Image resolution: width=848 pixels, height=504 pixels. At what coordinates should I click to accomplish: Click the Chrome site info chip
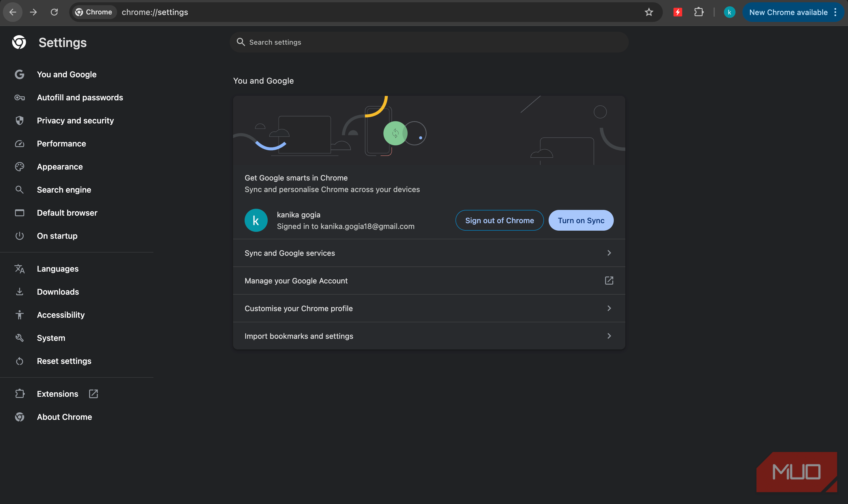coord(94,12)
